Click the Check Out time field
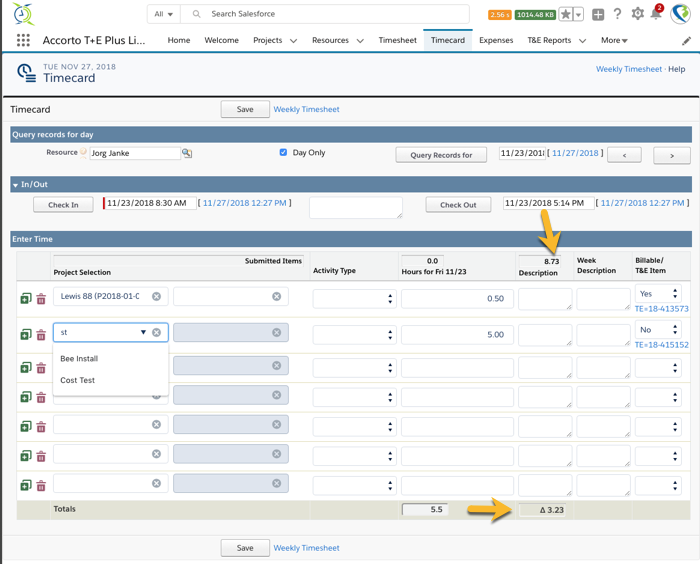Viewport: 700px width, 564px height. pos(549,203)
